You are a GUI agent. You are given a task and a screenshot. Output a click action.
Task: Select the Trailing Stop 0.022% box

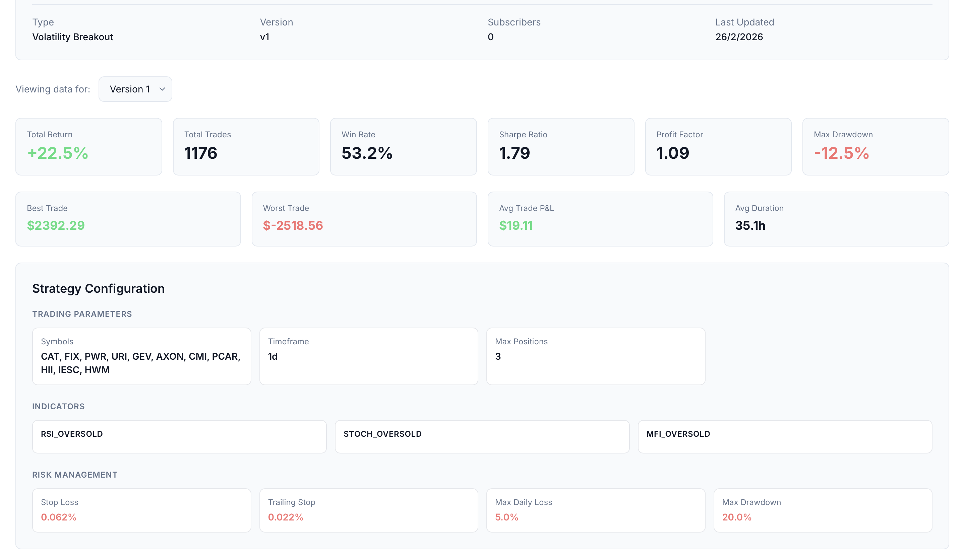[368, 510]
